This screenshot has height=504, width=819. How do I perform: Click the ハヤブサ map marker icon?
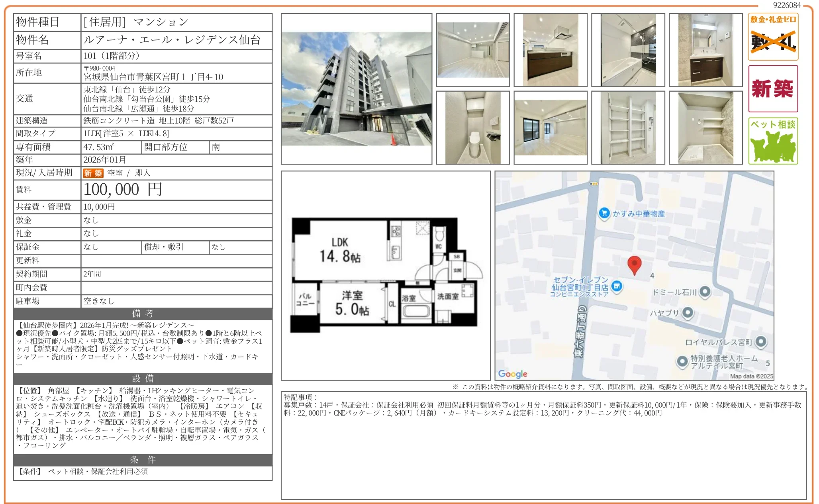pos(688,313)
